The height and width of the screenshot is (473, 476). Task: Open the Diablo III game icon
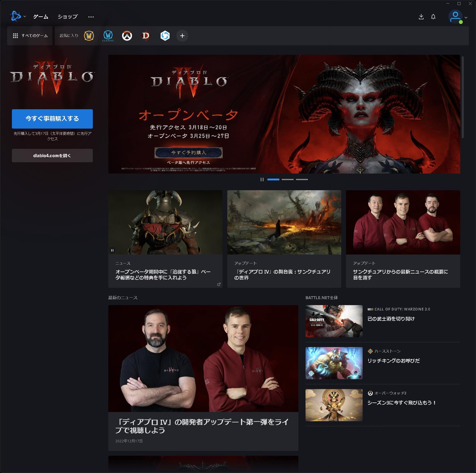click(145, 36)
